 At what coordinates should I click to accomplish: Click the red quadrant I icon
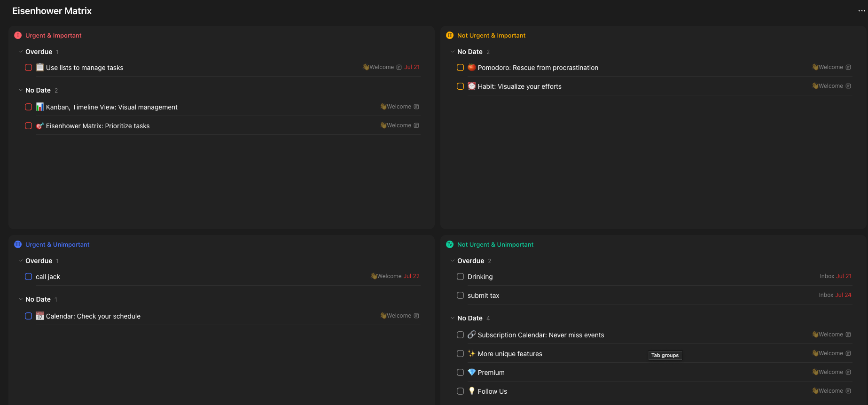(x=18, y=35)
